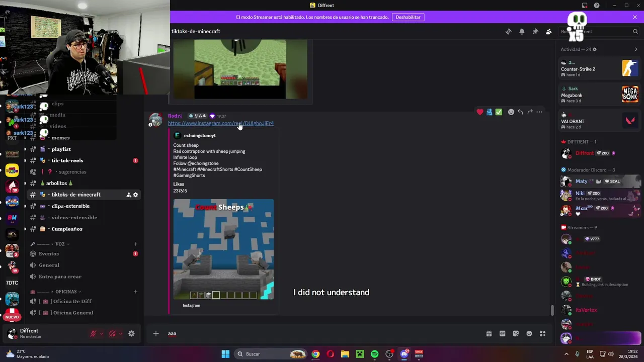Select the Cumpleaños channel
This screenshot has width=644, height=362.
click(84, 229)
